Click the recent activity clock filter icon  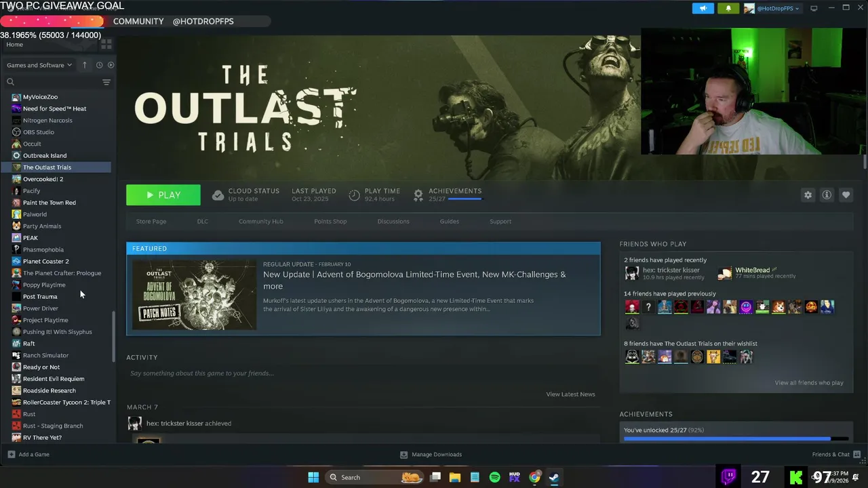99,65
